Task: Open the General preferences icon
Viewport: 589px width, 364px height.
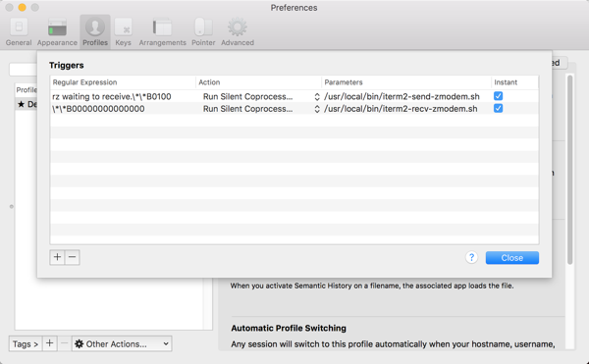Action: [19, 27]
